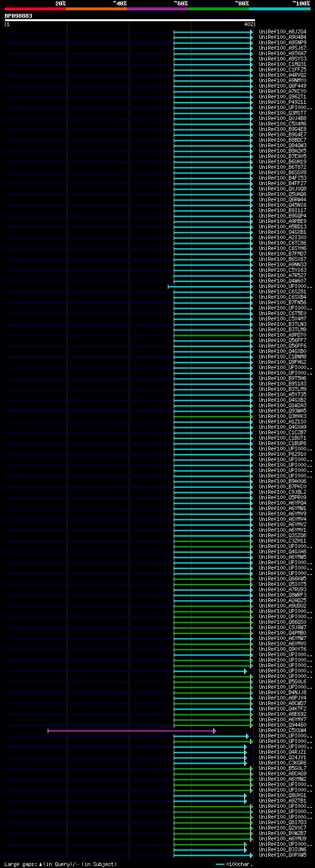Select label UniRef100_B9I117
This screenshot has width=315, height=868.
point(283,211)
